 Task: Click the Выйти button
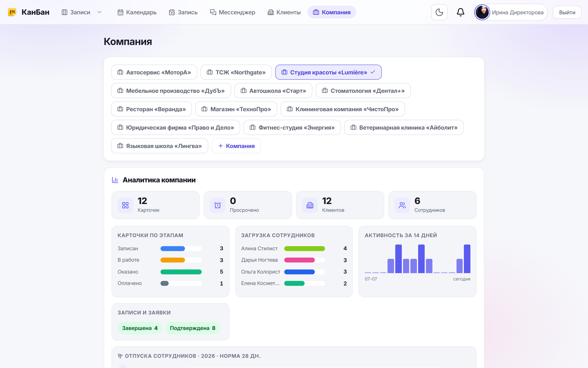click(x=567, y=12)
